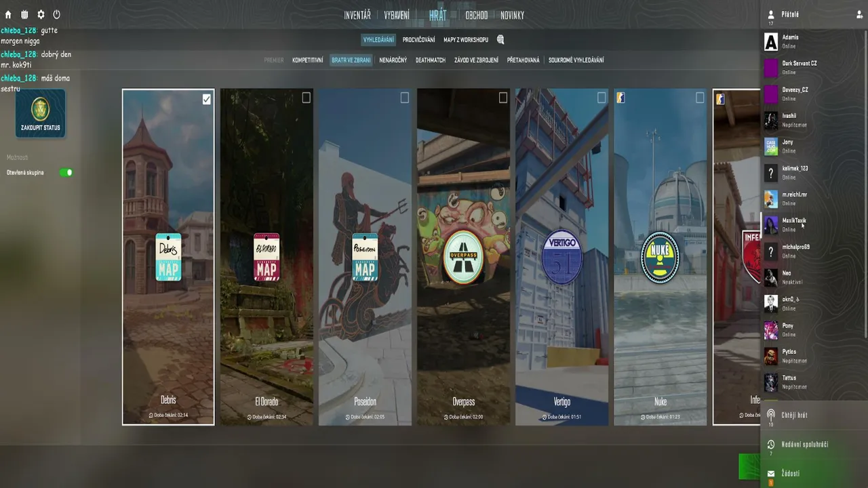
Task: Toggle the Otevřená skupina switch
Action: pyautogui.click(x=66, y=173)
